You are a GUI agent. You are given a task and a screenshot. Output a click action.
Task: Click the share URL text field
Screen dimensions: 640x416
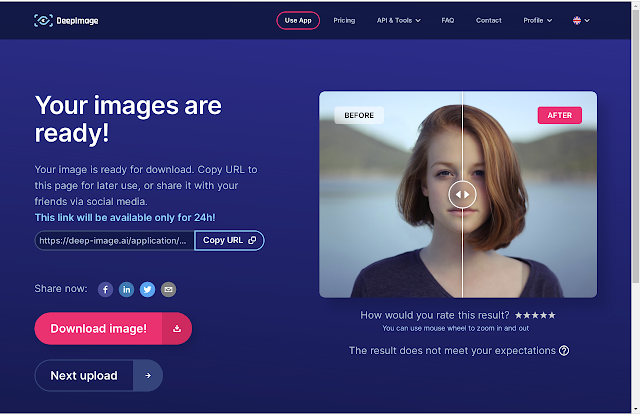(115, 240)
